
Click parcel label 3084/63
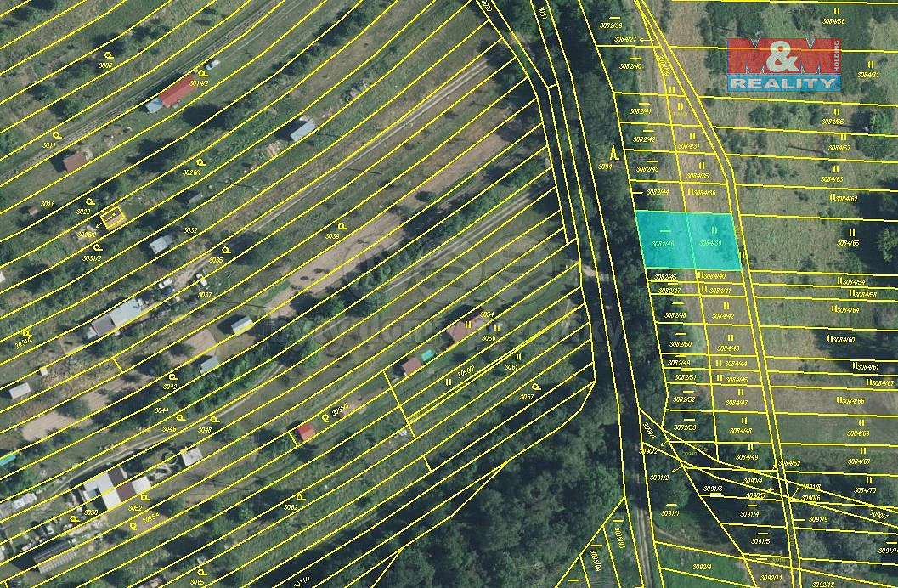pos(832,179)
